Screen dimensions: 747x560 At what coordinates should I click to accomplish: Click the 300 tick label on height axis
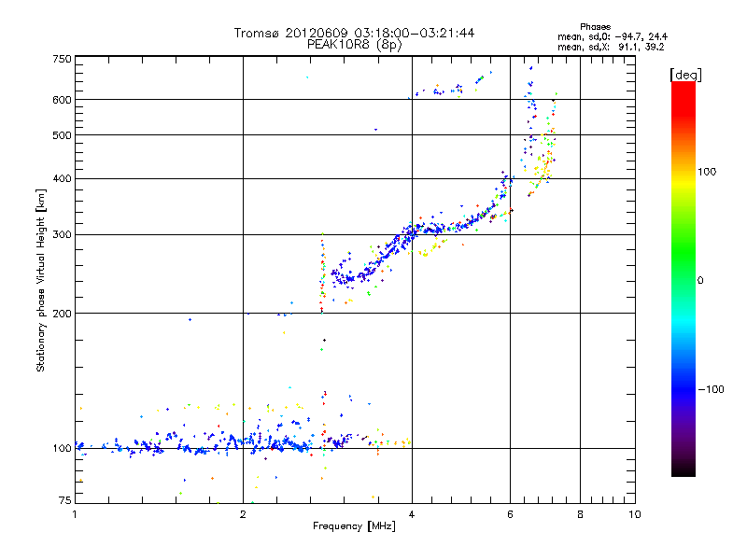[63, 235]
